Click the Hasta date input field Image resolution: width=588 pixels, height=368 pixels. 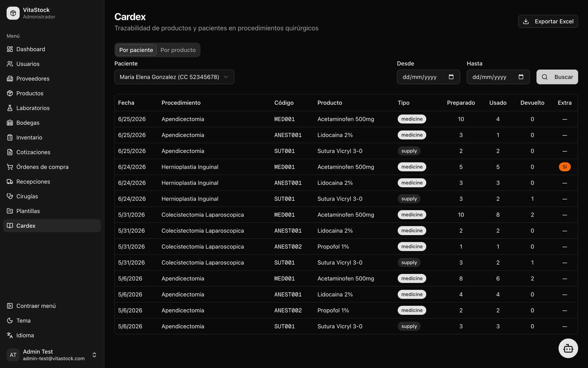(x=498, y=77)
